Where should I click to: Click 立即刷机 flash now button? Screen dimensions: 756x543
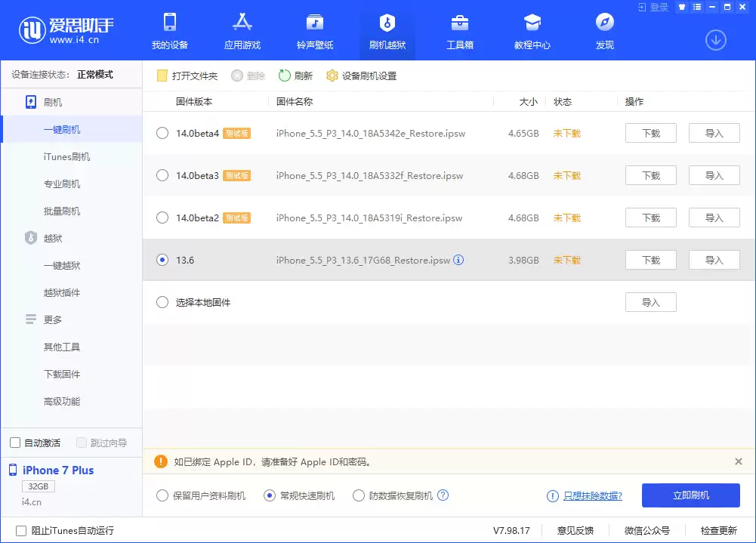point(690,495)
